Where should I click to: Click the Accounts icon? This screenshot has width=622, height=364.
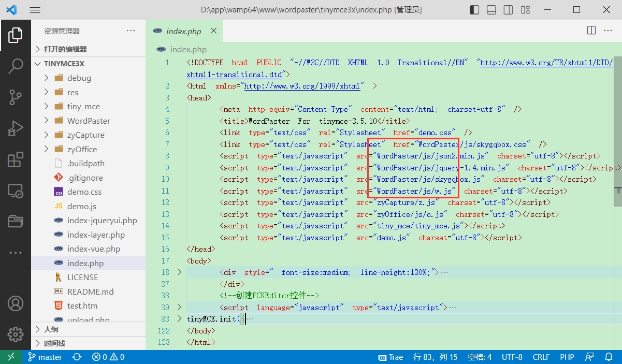tap(16, 303)
